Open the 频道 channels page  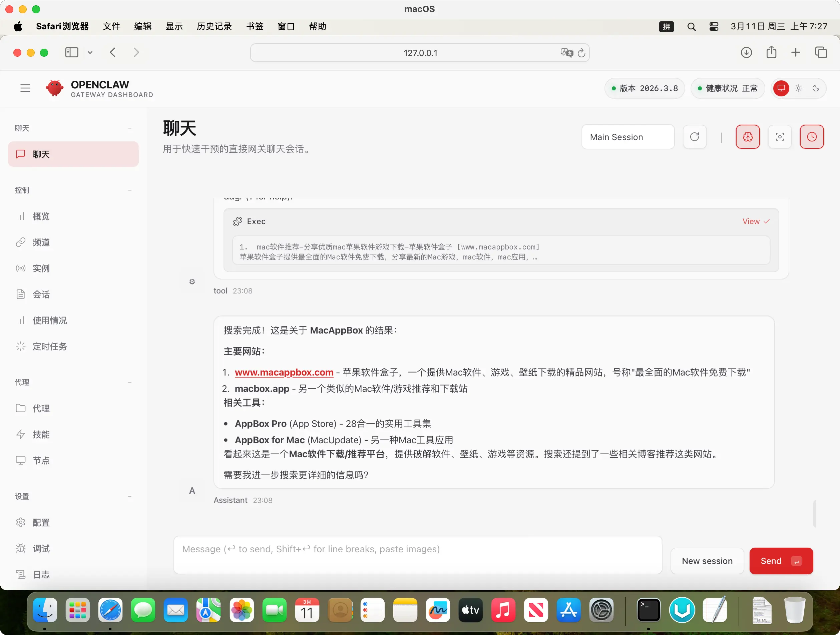click(73, 242)
